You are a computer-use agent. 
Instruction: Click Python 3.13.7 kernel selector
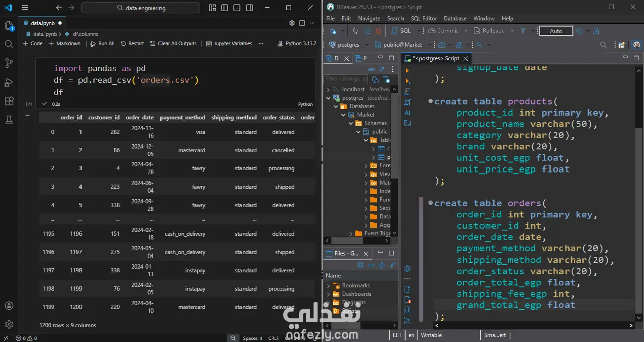297,43
